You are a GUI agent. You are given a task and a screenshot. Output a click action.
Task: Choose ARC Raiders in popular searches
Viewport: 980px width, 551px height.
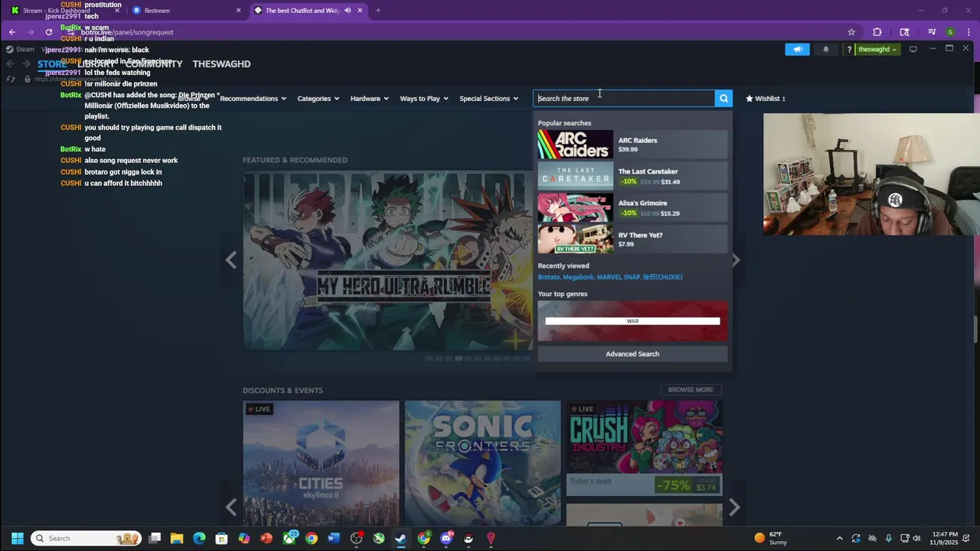pos(632,145)
